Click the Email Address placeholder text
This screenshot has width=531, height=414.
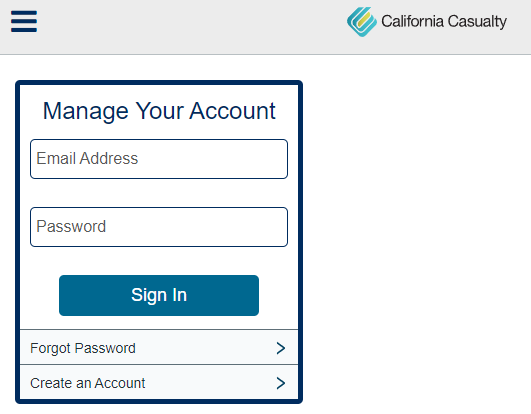87,158
